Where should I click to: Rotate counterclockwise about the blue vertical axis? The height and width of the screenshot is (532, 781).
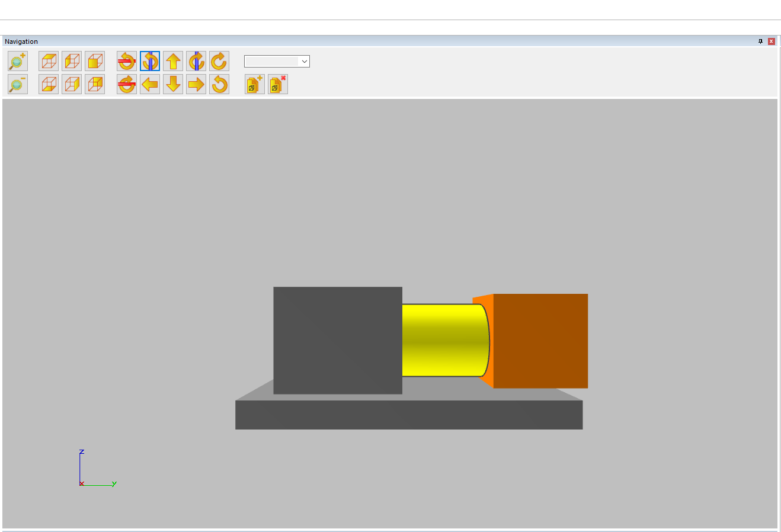point(150,61)
